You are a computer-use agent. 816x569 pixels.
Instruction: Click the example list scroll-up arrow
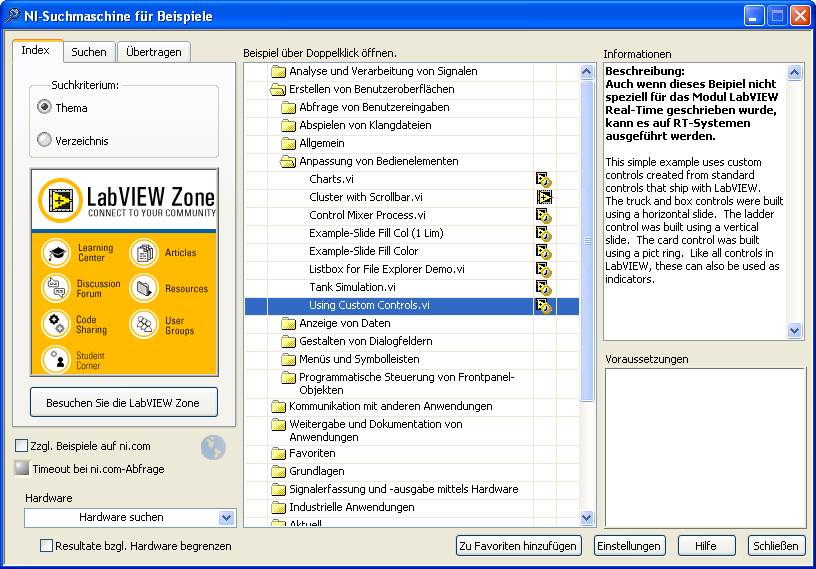pyautogui.click(x=587, y=71)
